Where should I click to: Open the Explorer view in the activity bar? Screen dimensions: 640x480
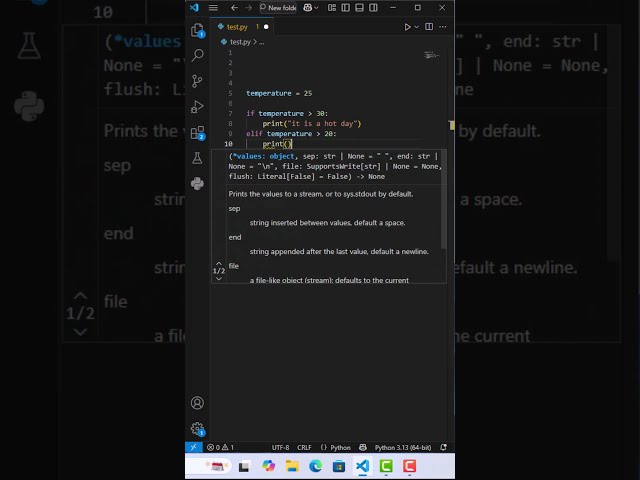[198, 30]
